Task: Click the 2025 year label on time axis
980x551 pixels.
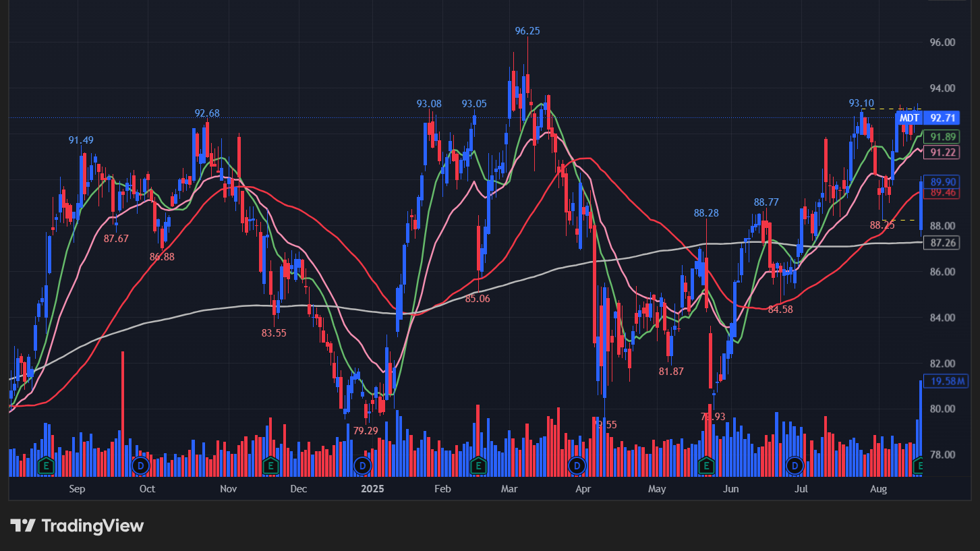Action: (372, 489)
